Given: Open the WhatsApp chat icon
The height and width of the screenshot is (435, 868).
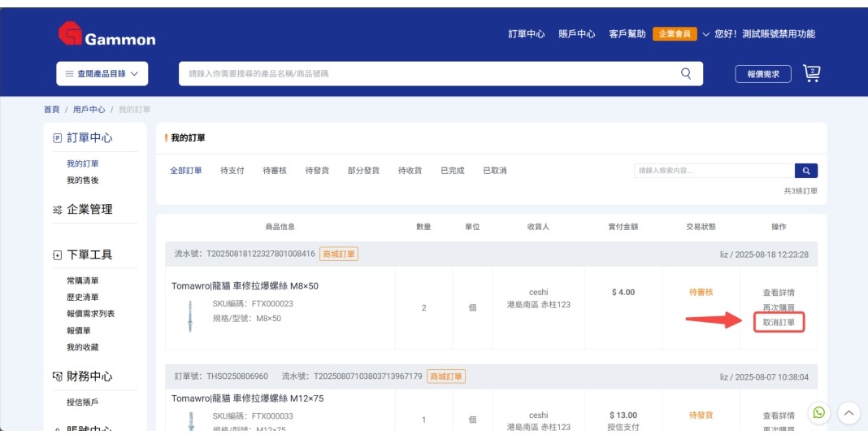Looking at the screenshot, I should point(818,412).
